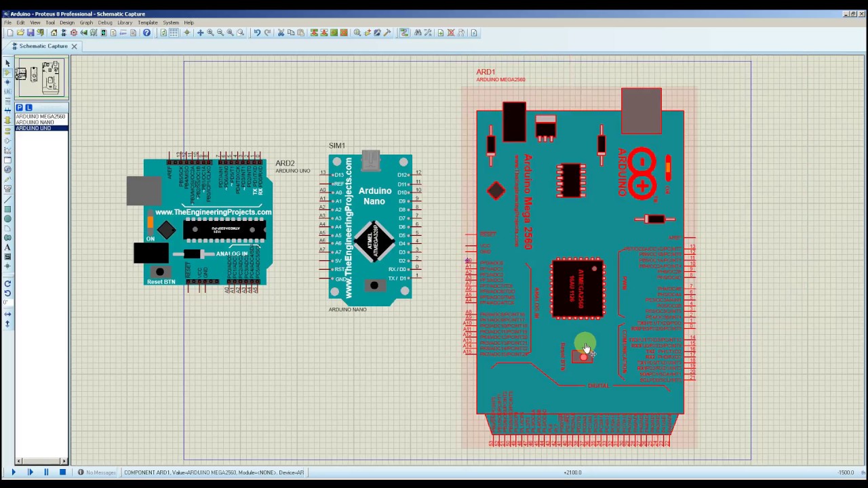Select Component Mode tool in sidebar

(x=7, y=73)
